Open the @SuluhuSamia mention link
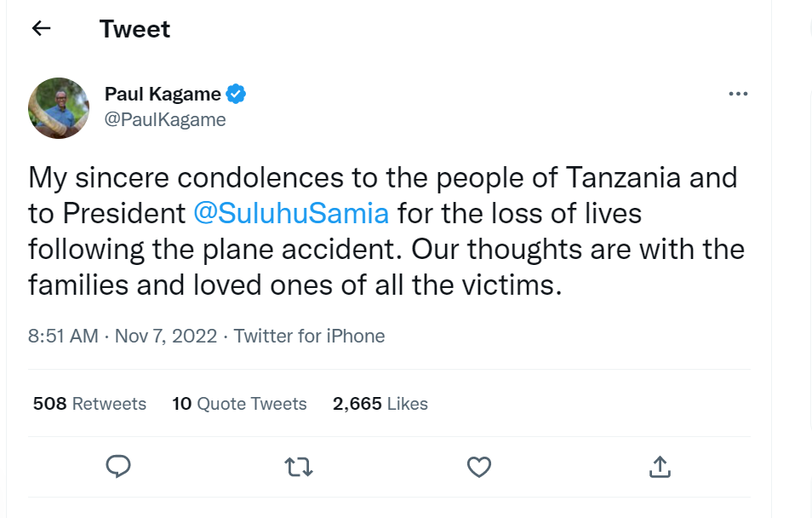This screenshot has height=518, width=812. (x=291, y=214)
